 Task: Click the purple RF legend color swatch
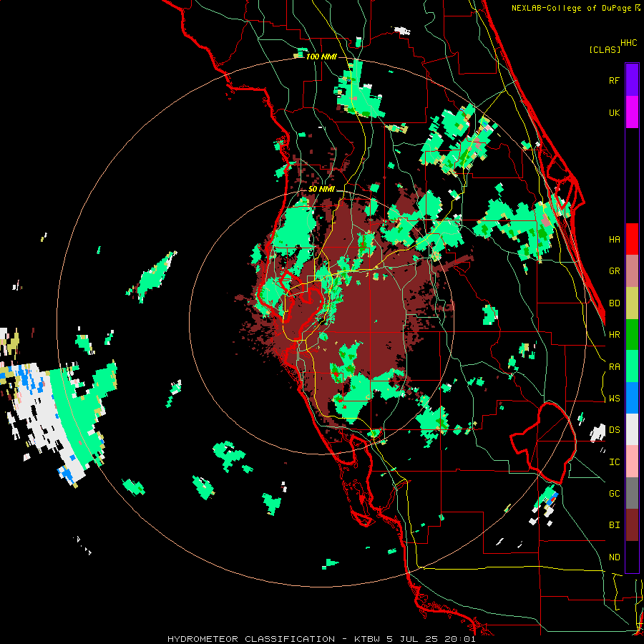point(632,80)
